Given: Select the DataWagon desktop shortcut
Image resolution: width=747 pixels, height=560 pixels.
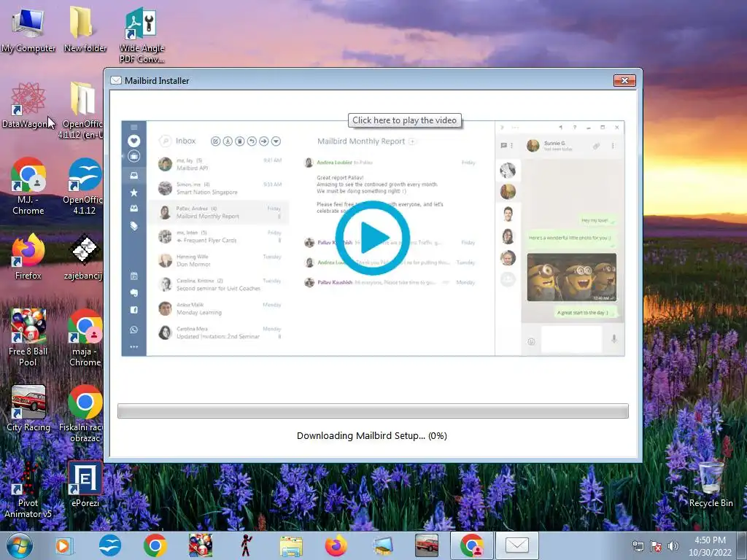Looking at the screenshot, I should (x=28, y=106).
